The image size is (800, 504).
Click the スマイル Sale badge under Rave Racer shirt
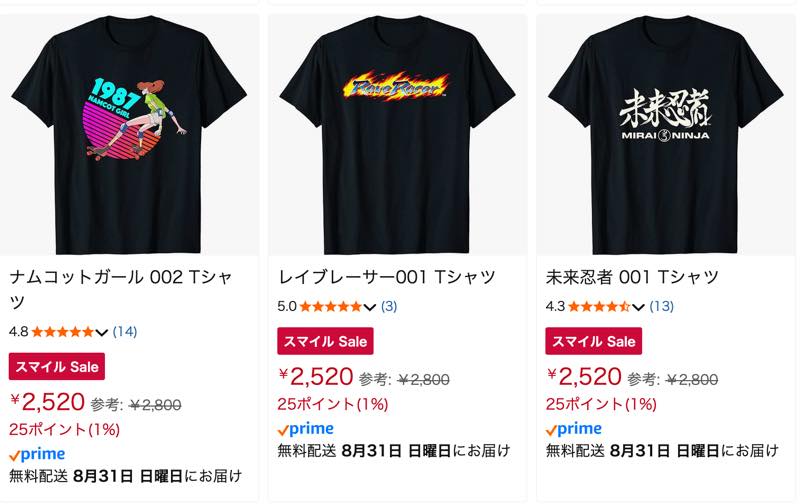click(326, 341)
